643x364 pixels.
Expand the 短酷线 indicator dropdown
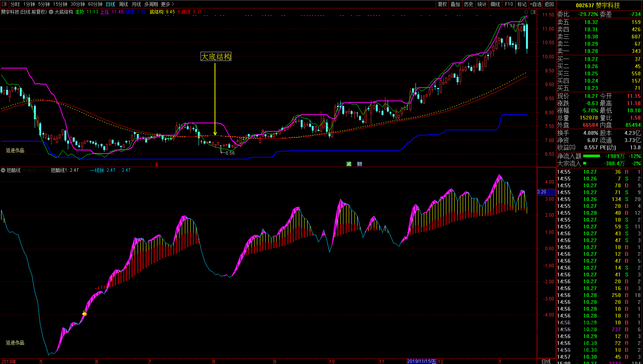(3, 170)
